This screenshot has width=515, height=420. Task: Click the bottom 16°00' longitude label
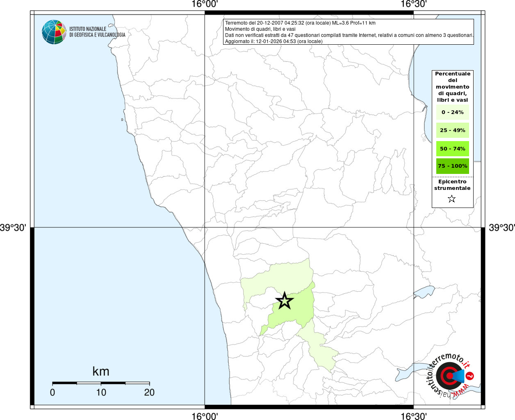tap(205, 416)
